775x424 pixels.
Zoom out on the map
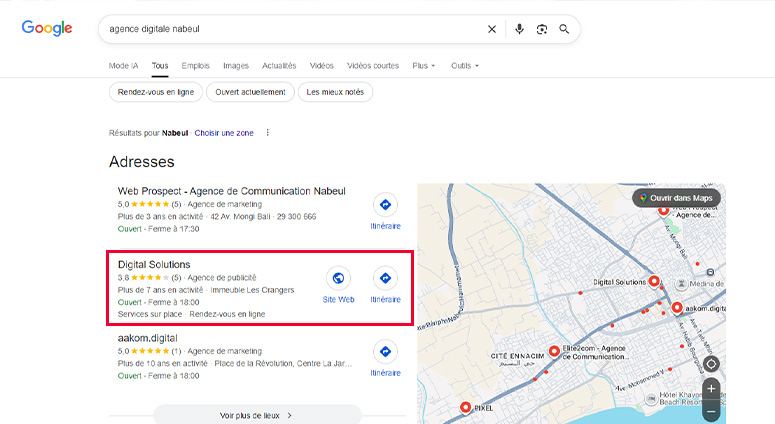(711, 411)
